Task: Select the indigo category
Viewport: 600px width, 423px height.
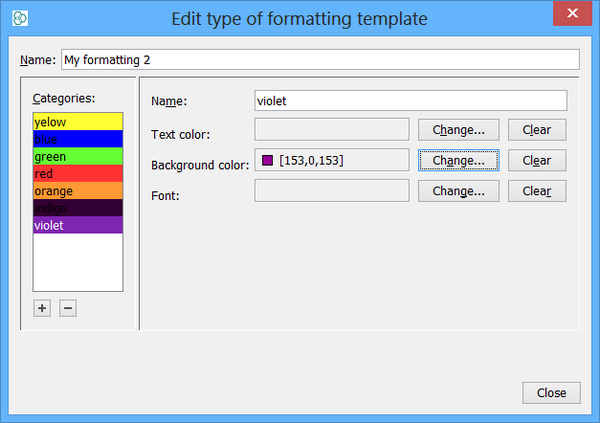Action: pos(77,207)
